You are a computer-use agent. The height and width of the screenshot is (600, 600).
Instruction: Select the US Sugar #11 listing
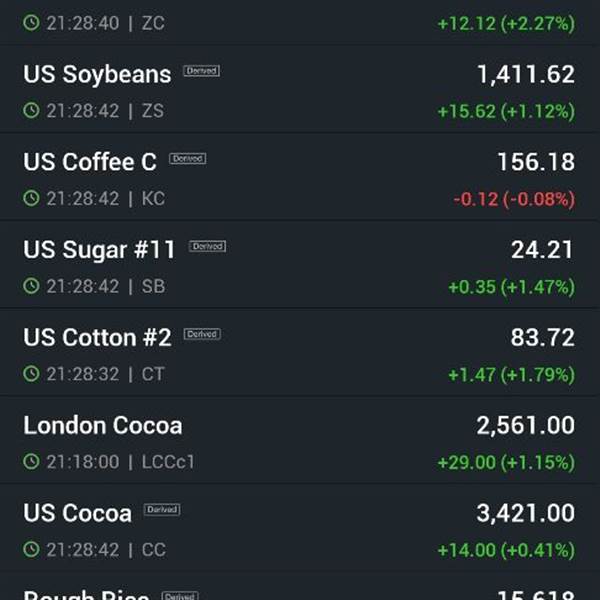tap(300, 264)
